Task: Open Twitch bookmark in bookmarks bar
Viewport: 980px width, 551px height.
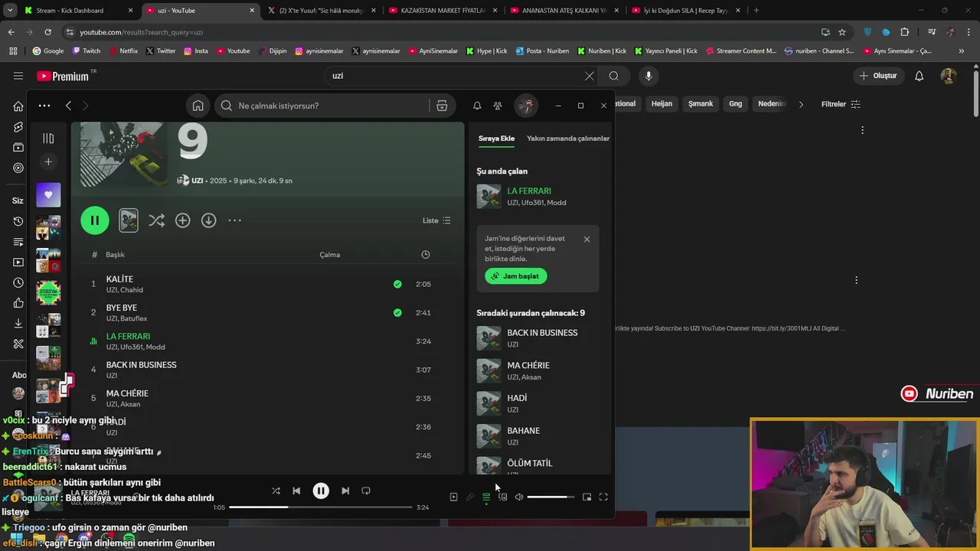Action: point(86,51)
